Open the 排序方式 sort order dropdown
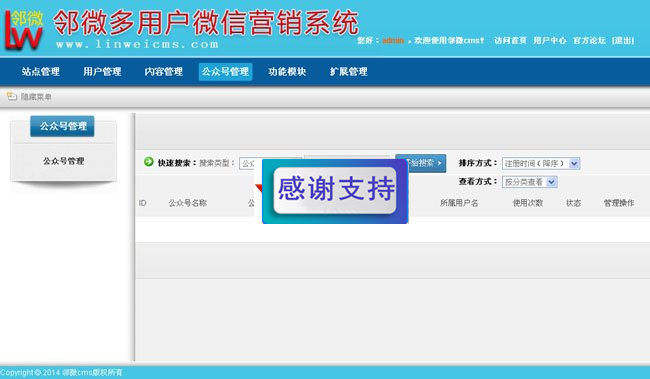Viewport: 650px width, 379px height. pyautogui.click(x=541, y=163)
